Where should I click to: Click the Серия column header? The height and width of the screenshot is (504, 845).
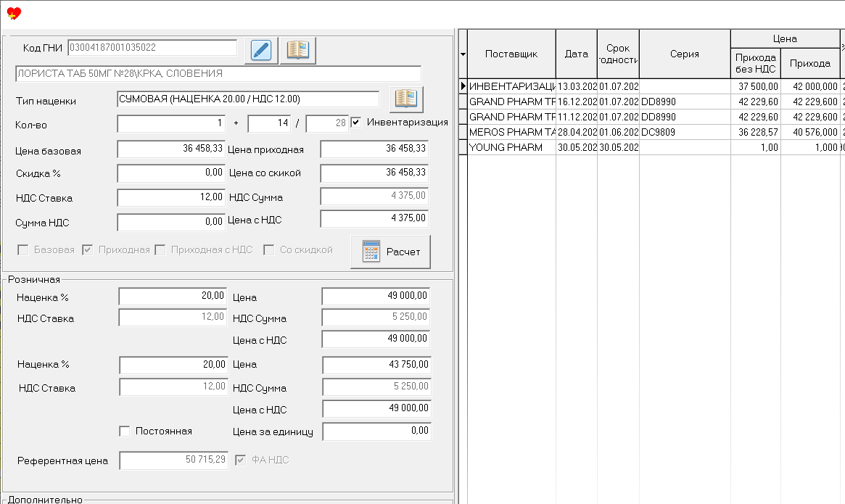coord(685,54)
